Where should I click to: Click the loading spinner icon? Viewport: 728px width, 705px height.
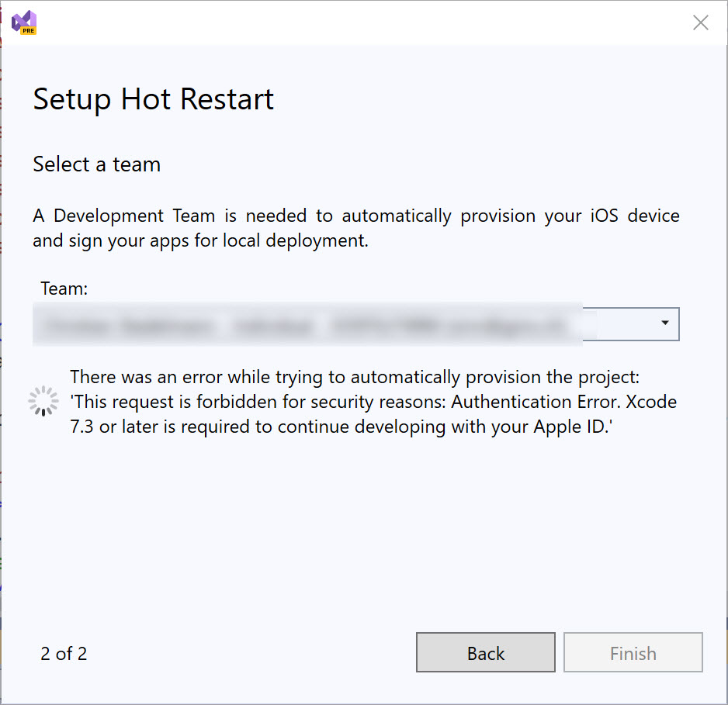(43, 401)
